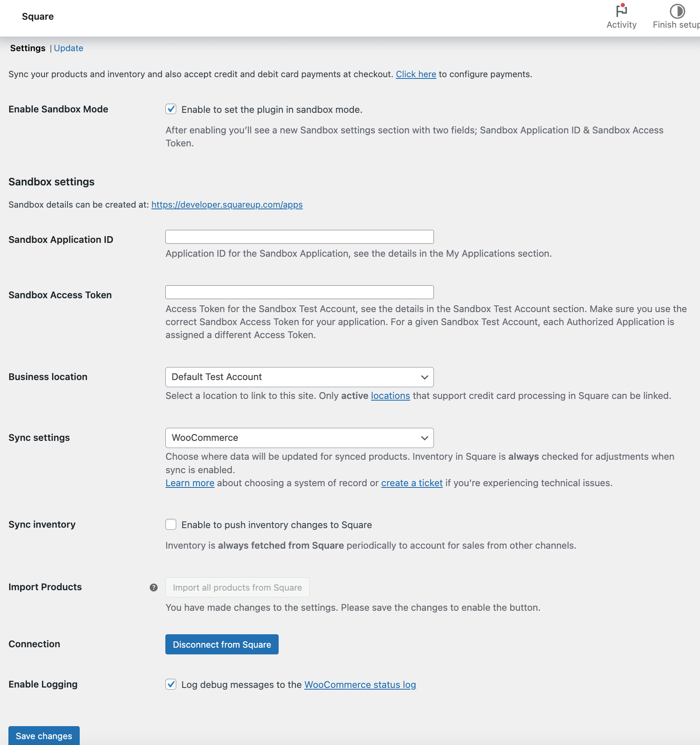The width and height of the screenshot is (700, 745).
Task: Uncheck the Enable Logging option
Action: 171,685
